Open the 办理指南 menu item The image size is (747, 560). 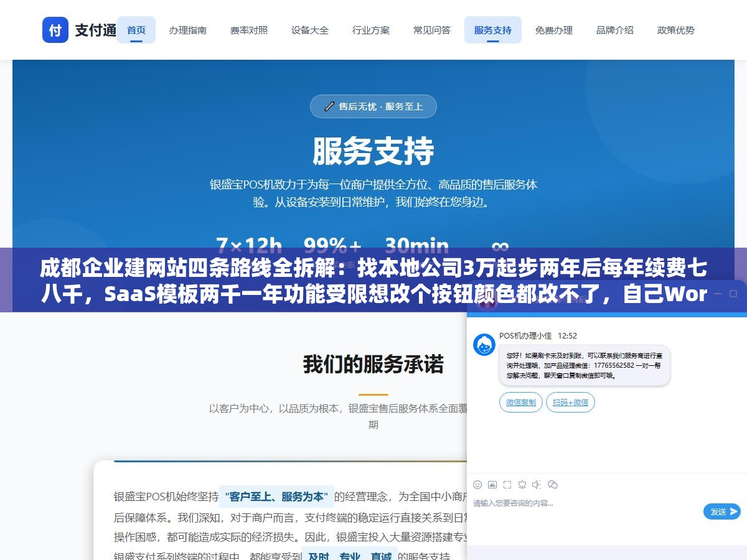(187, 30)
